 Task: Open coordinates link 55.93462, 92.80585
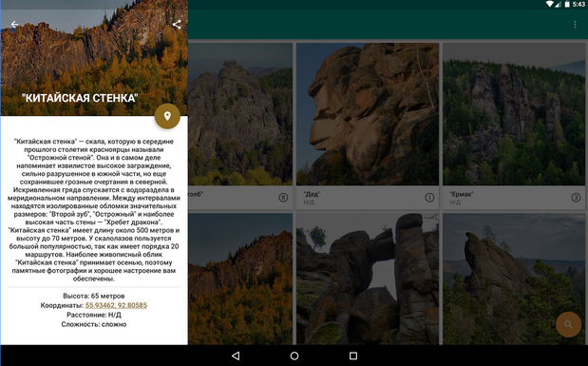point(116,305)
